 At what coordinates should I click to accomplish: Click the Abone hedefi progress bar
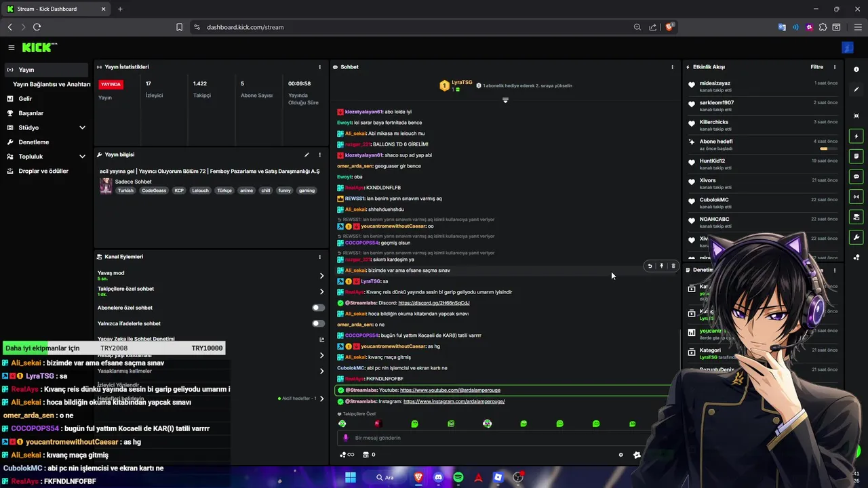(828, 148)
